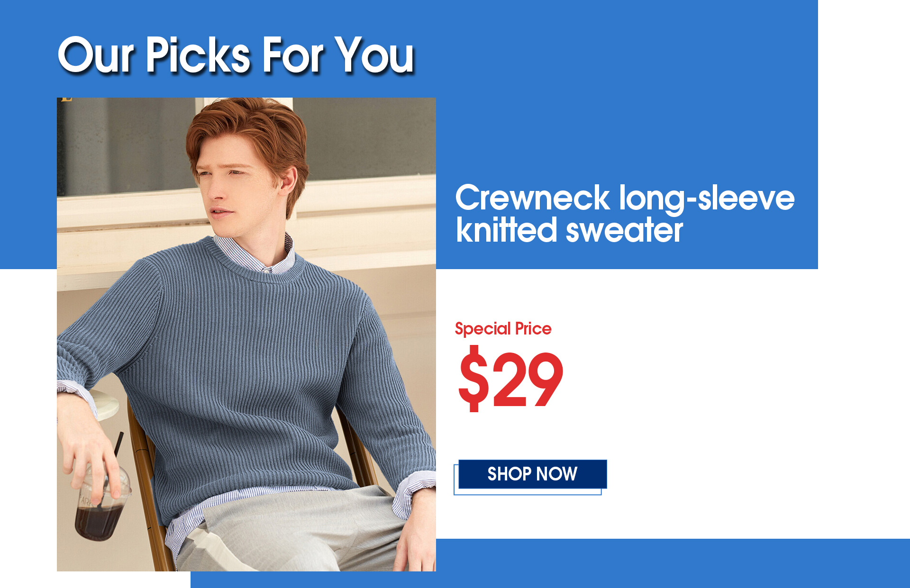
Task: Click the word 'Picks' in the heading
Action: [x=198, y=55]
